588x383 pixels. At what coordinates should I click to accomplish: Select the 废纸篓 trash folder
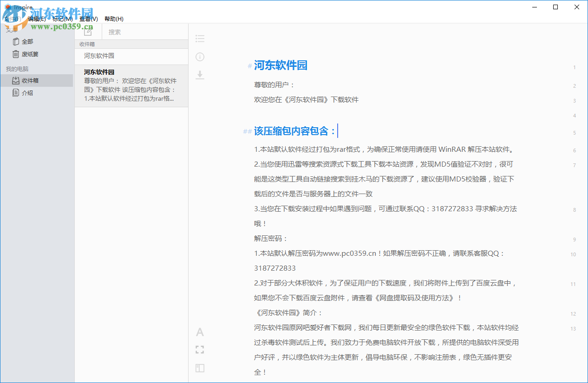[30, 54]
